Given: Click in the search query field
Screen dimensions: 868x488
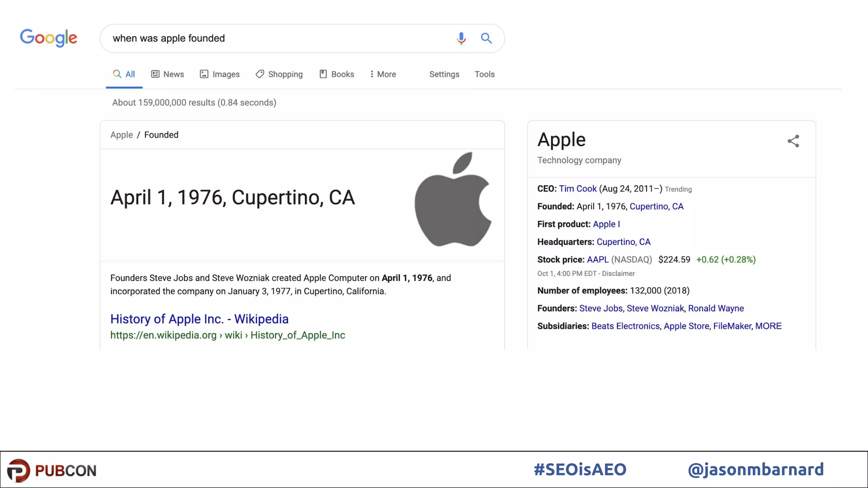Looking at the screenshot, I should (275, 39).
